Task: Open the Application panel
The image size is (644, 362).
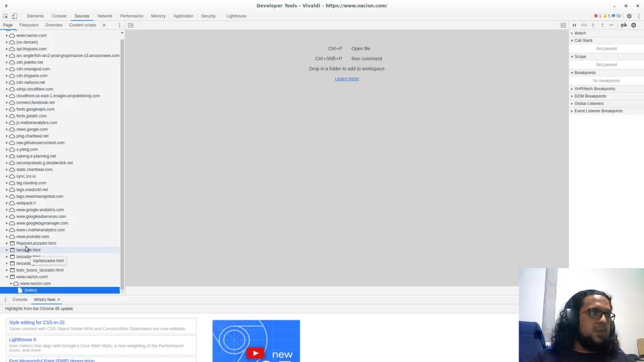Action: 183,16
